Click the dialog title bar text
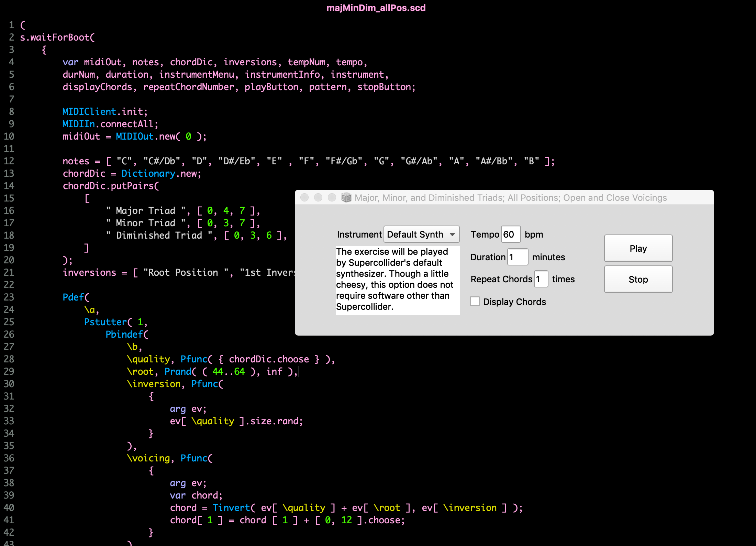This screenshot has width=756, height=546. [510, 198]
